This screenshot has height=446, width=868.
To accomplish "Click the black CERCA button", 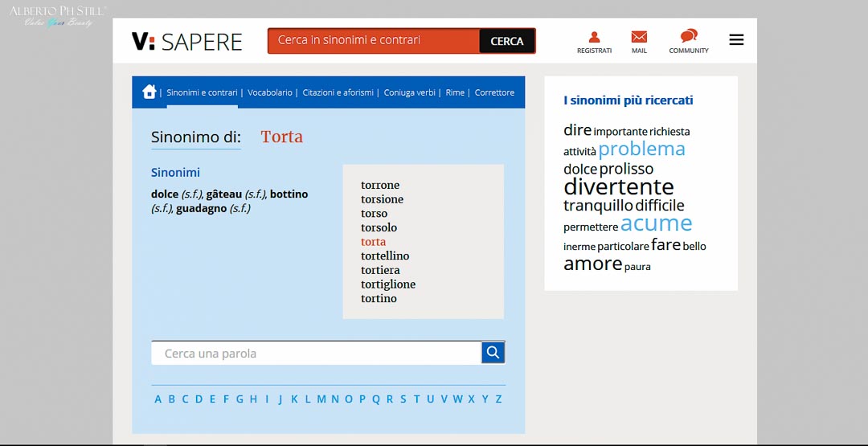I will [507, 41].
